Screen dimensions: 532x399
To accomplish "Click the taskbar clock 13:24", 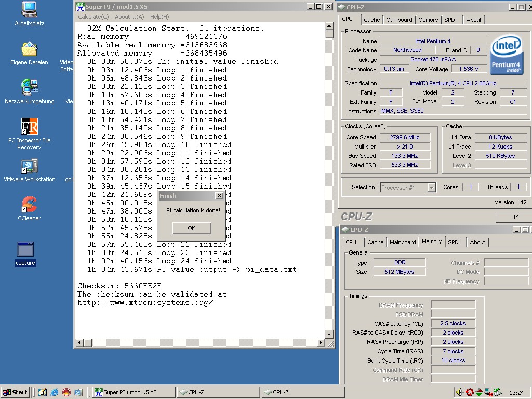I will [x=516, y=393].
